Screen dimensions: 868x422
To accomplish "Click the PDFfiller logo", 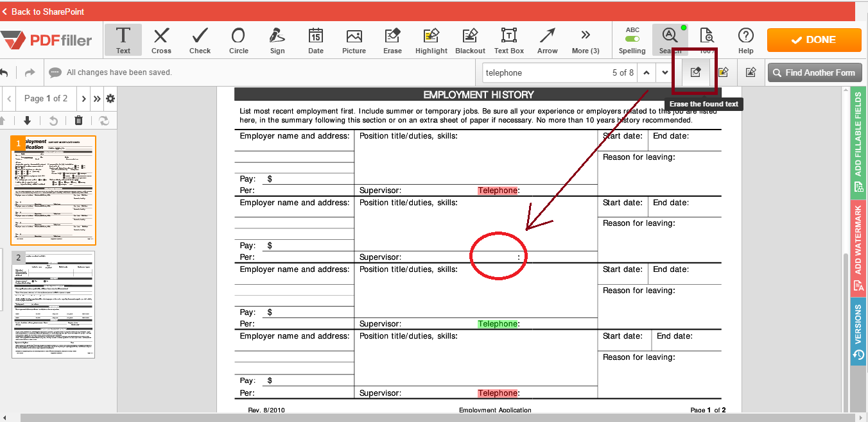I will click(x=47, y=40).
